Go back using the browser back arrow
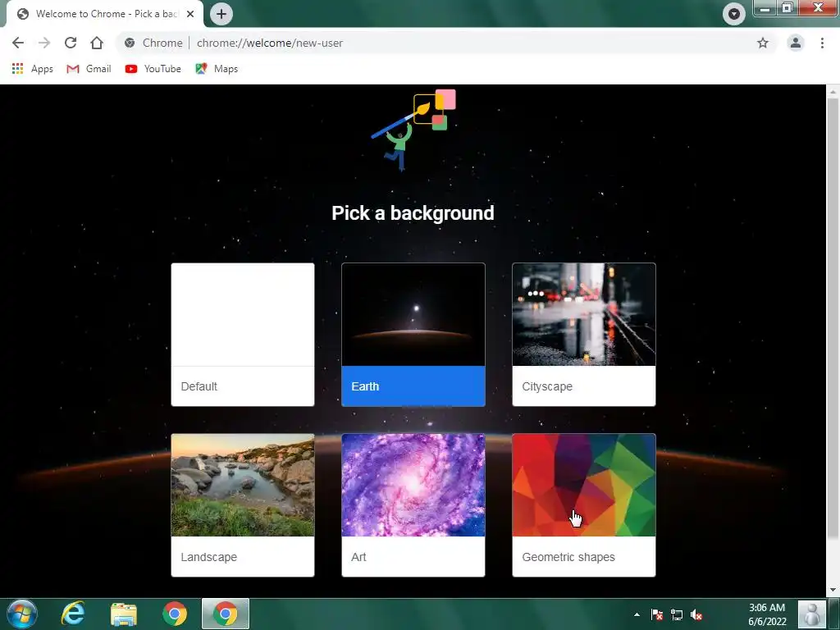840x630 pixels. (x=18, y=43)
